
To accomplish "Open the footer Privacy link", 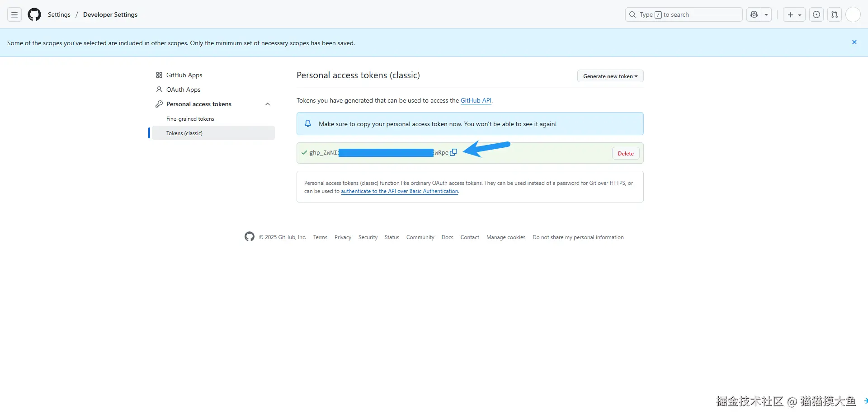I will click(343, 237).
